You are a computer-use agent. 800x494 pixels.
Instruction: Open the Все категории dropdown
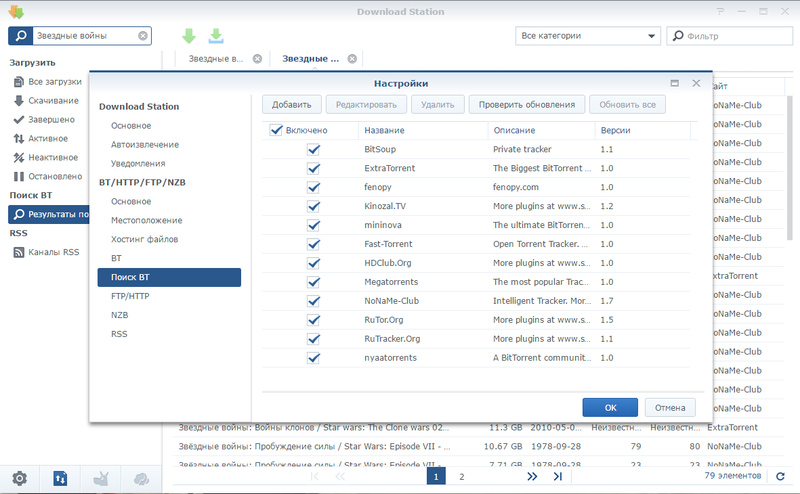click(588, 36)
